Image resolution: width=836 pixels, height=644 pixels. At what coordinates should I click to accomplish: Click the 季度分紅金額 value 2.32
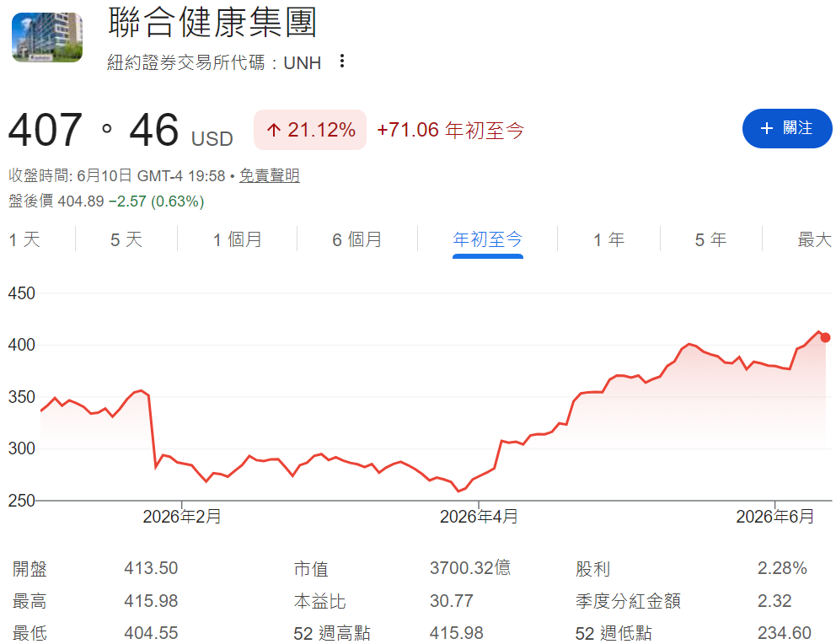(774, 601)
